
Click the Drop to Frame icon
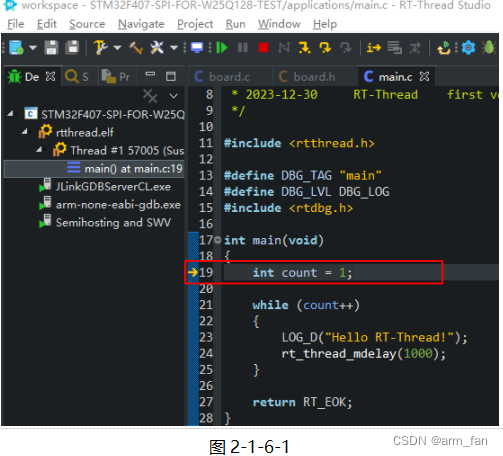[395, 48]
